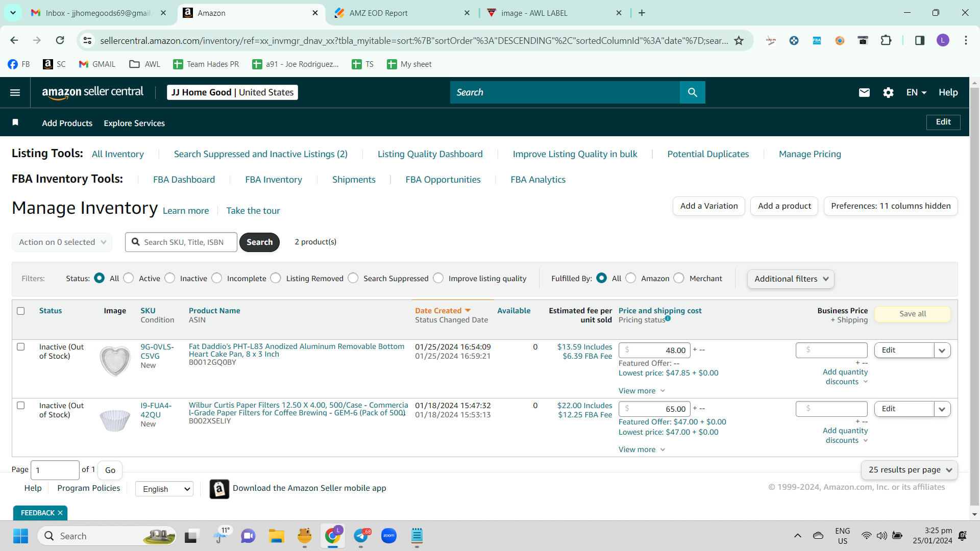Choose the Incomplete status radio filter

[217, 278]
